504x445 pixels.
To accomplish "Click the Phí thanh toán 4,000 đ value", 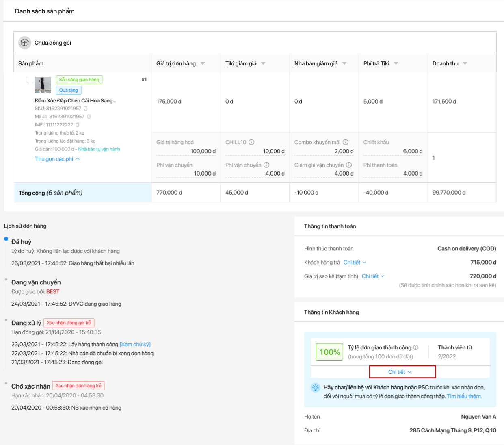I will 413,174.
